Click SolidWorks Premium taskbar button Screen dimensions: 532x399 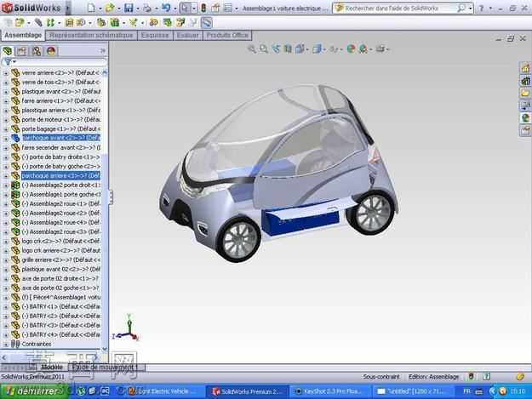(x=247, y=391)
